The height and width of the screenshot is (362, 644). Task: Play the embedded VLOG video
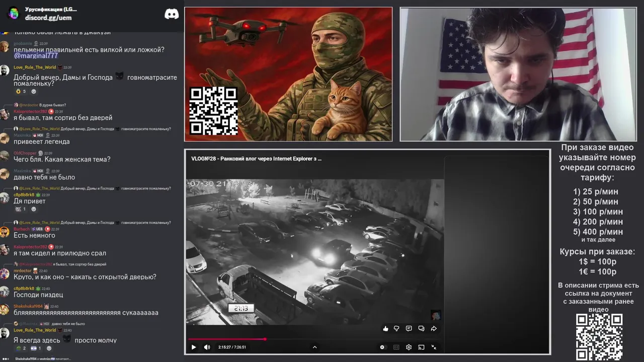(194, 347)
